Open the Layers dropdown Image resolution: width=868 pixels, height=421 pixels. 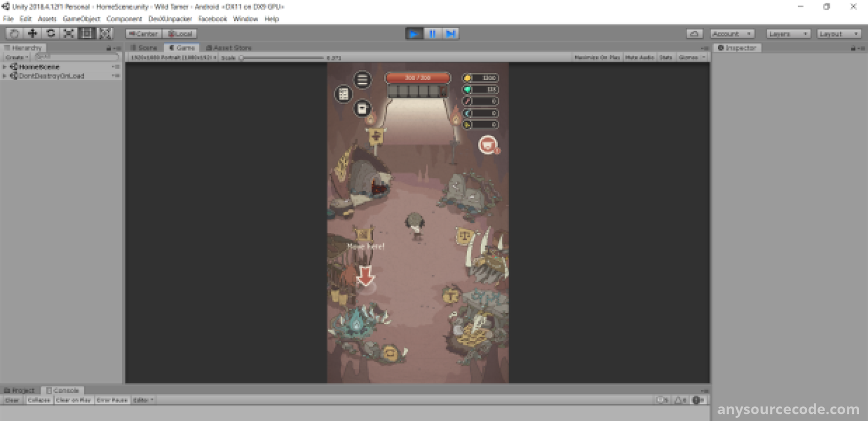[788, 34]
